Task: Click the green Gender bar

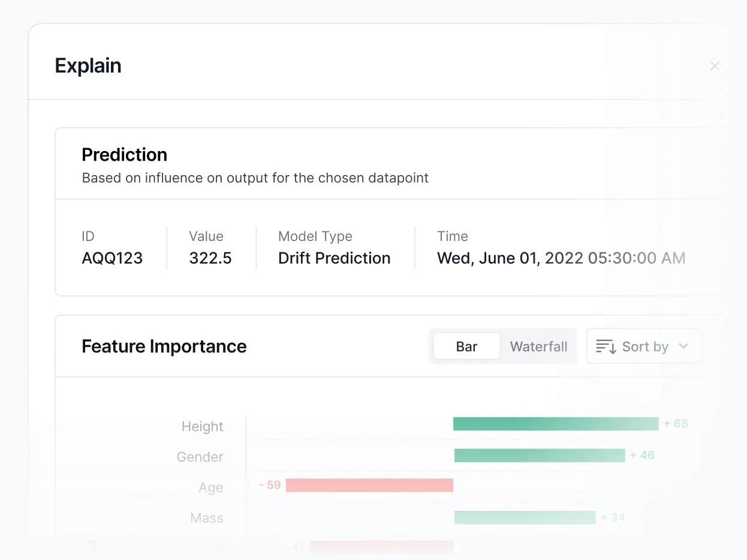Action: click(x=540, y=456)
